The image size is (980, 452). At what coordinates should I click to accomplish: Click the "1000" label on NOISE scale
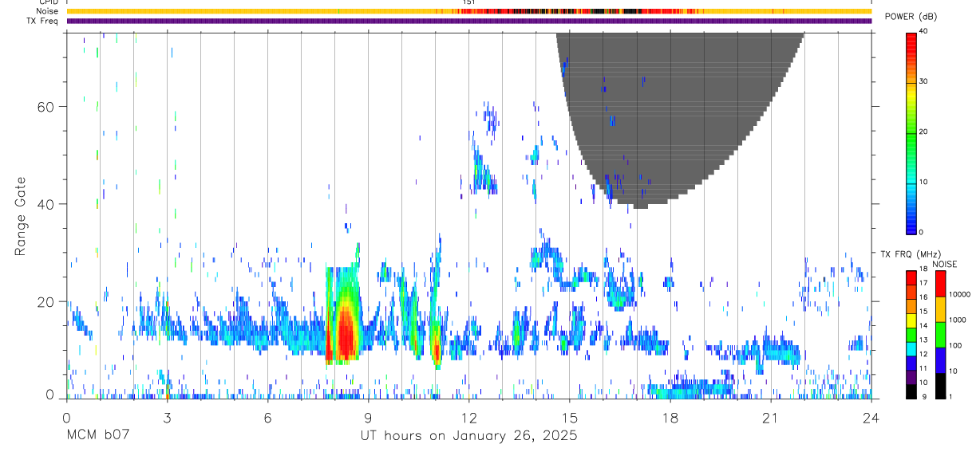pos(958,320)
